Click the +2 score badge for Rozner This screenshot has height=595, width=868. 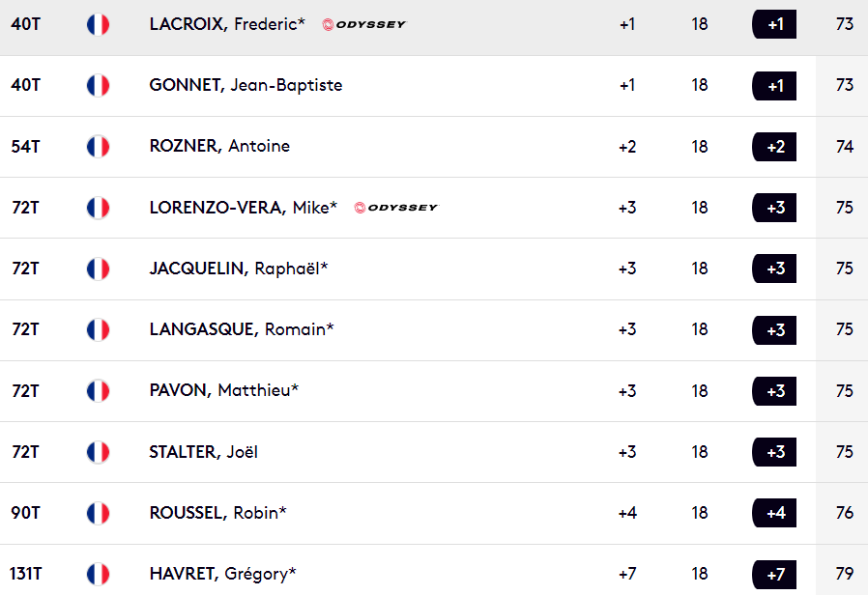[774, 147]
